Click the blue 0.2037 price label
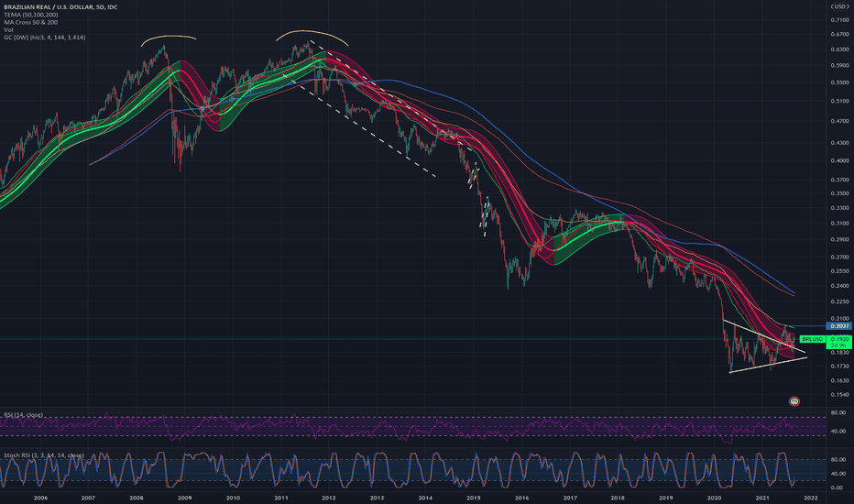 [x=840, y=326]
